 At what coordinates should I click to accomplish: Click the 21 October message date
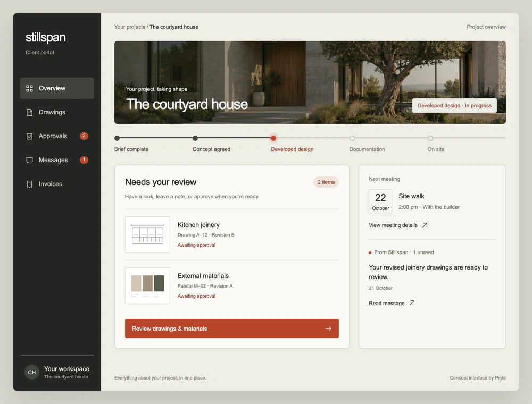tap(381, 288)
